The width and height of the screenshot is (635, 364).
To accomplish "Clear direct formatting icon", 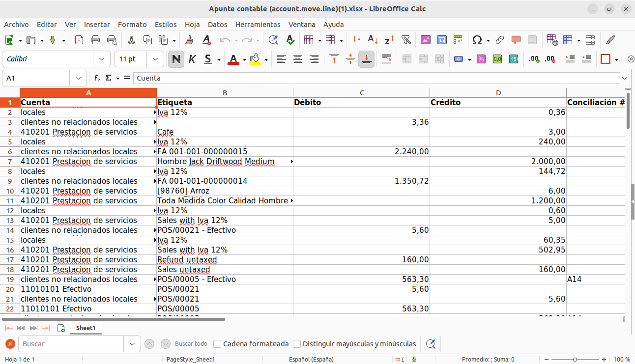I will [x=206, y=40].
